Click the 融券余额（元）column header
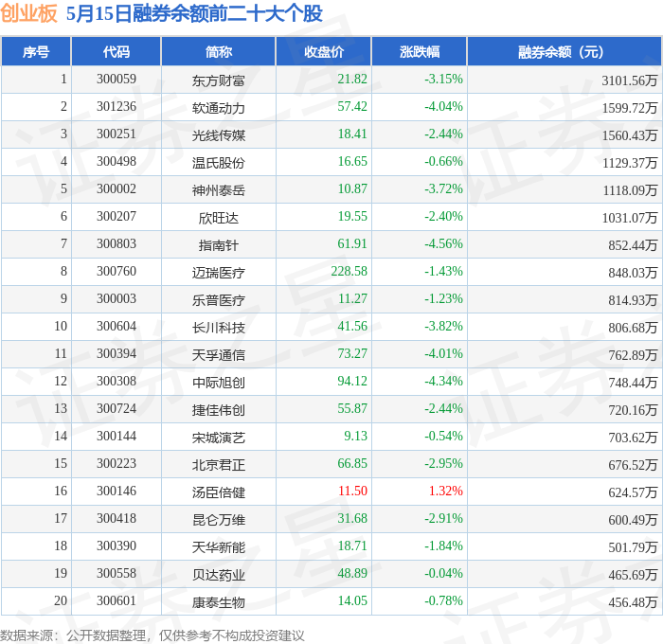663x644 pixels. [x=564, y=51]
